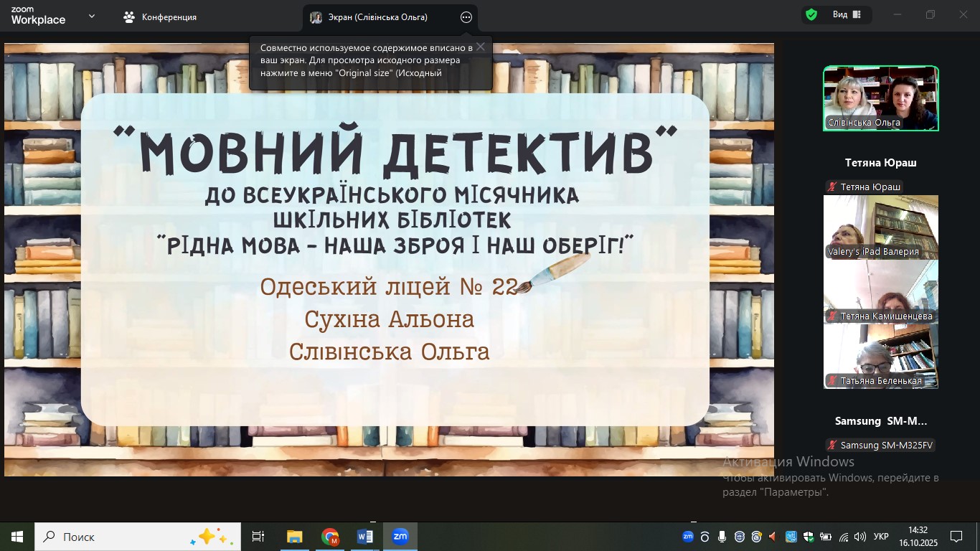Open the system tray volume control
This screenshot has height=551, width=980.
click(859, 537)
